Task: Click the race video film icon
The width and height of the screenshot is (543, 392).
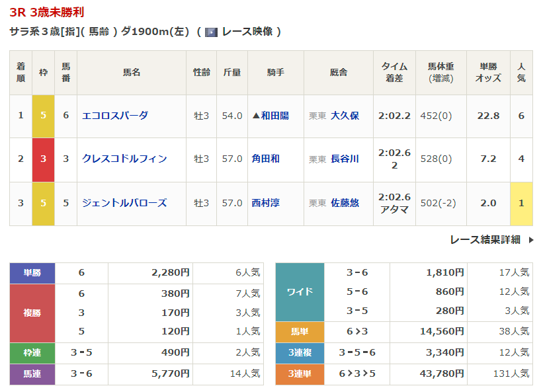Action: tap(211, 32)
